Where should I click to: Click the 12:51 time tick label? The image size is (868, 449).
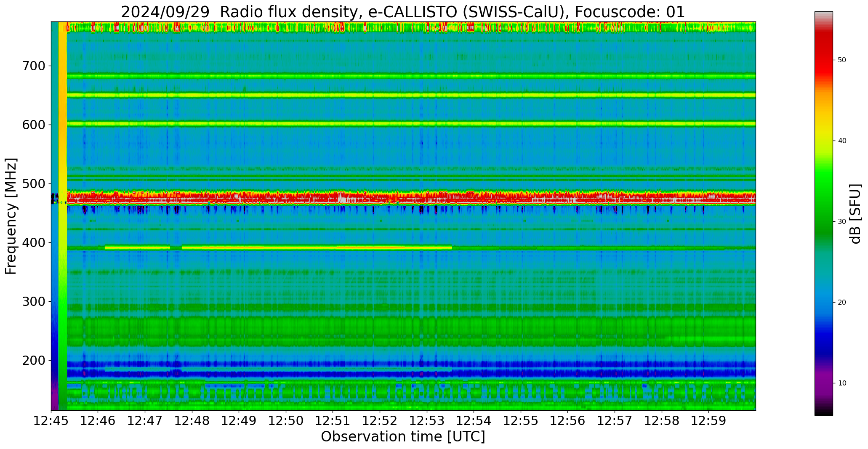pos(333,420)
